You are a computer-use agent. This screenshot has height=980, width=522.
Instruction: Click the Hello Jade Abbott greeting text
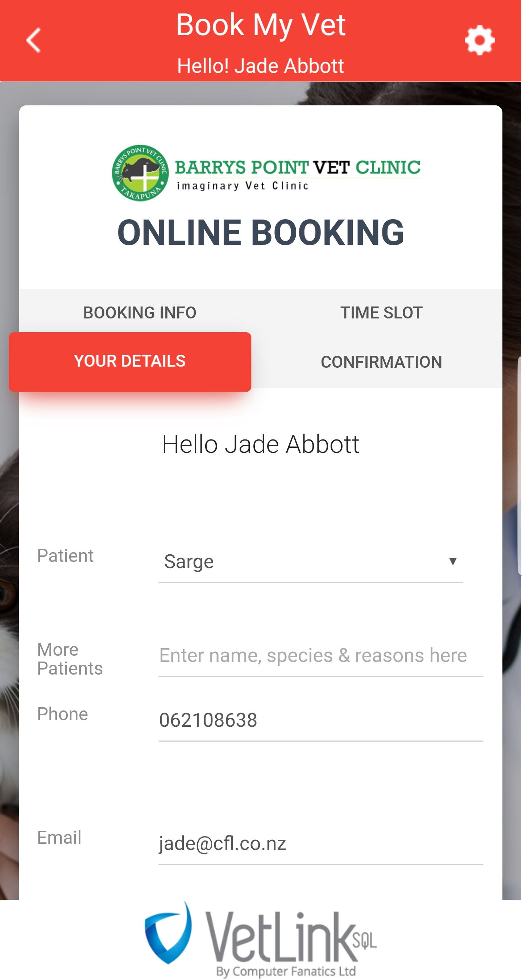(260, 444)
